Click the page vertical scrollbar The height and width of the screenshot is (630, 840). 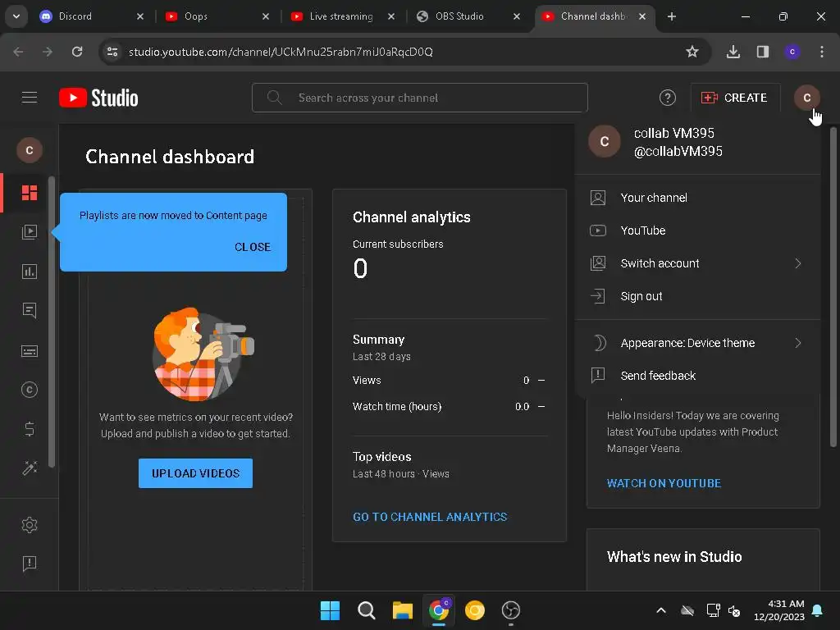pyautogui.click(x=833, y=286)
